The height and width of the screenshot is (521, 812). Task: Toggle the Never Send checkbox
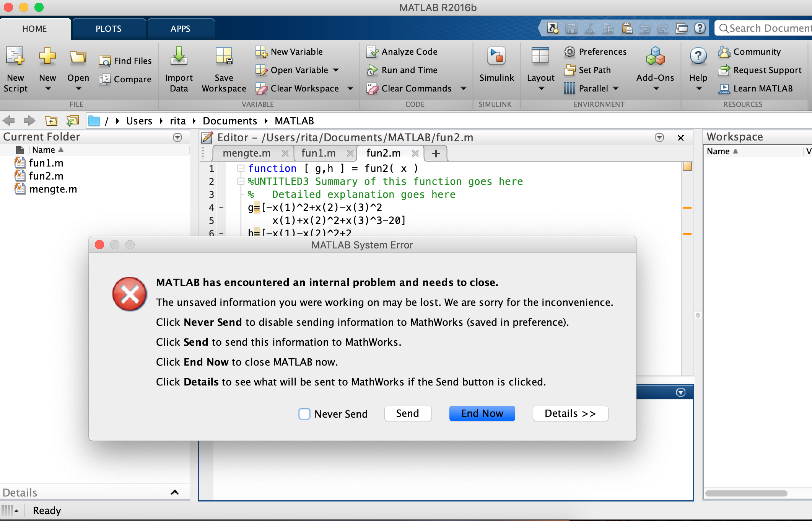point(305,413)
